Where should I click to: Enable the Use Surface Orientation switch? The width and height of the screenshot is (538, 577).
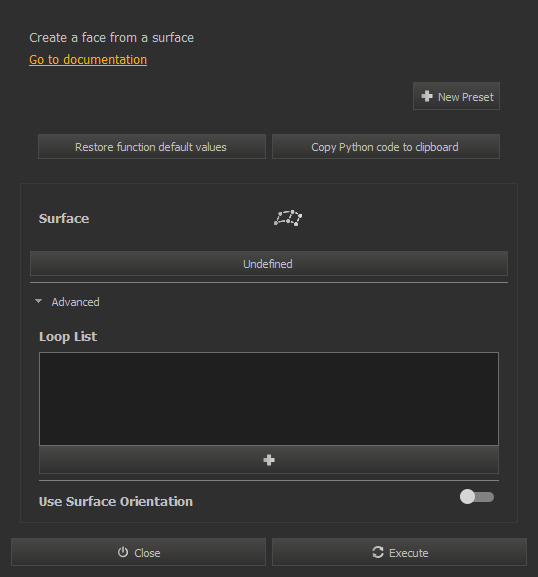click(x=477, y=497)
